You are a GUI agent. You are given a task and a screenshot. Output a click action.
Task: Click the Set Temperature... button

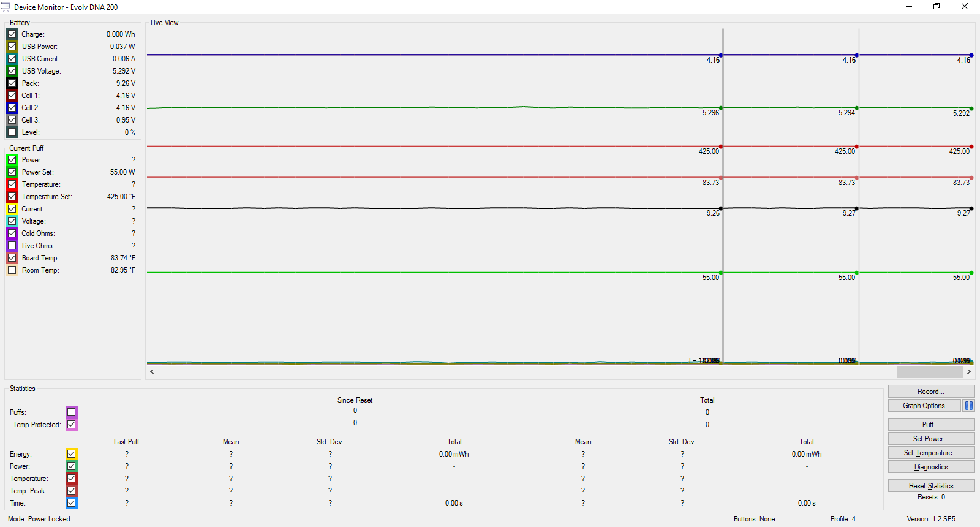click(930, 453)
